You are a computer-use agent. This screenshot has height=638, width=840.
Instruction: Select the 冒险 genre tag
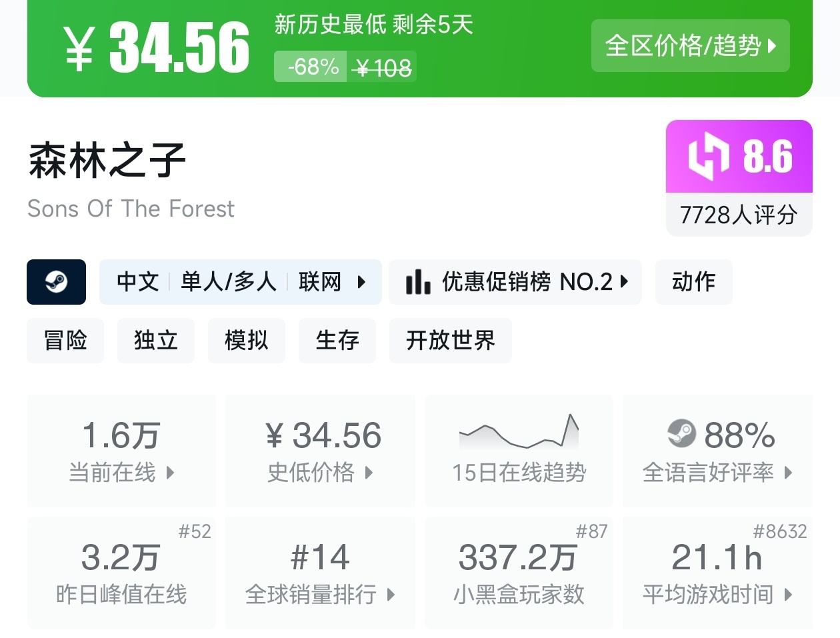(65, 341)
